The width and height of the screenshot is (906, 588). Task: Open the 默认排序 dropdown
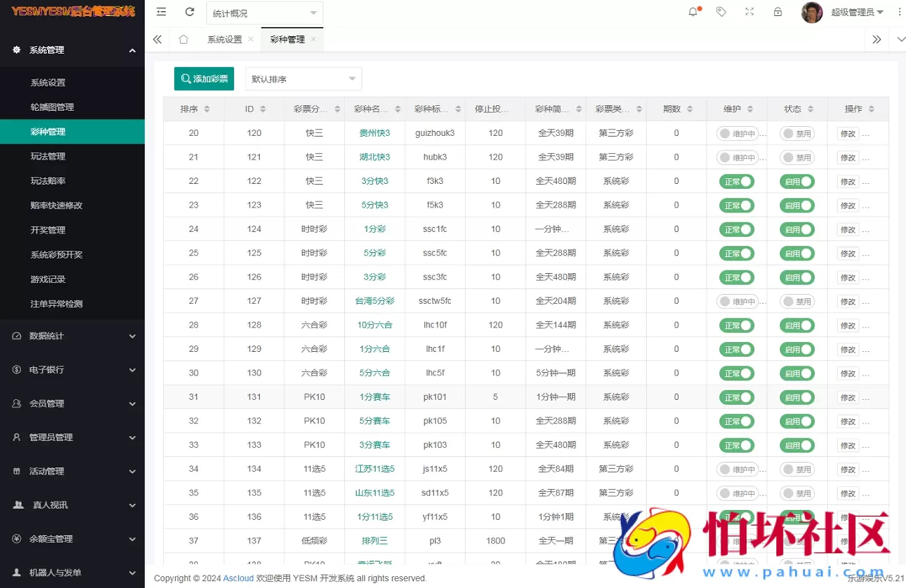302,79
